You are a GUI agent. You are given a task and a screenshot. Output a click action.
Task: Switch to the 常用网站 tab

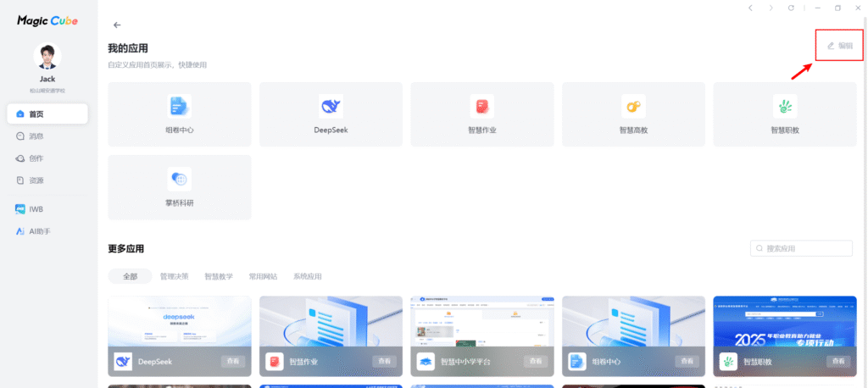click(x=263, y=276)
